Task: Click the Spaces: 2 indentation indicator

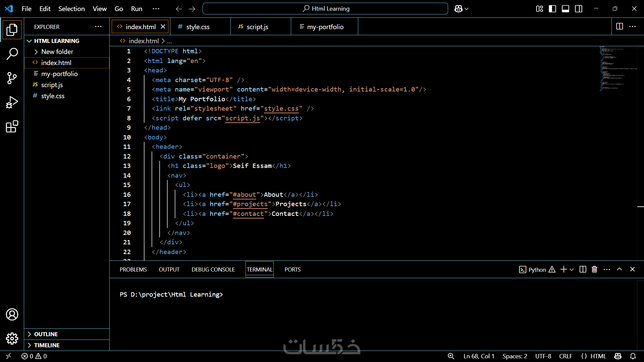Action: [x=515, y=356]
